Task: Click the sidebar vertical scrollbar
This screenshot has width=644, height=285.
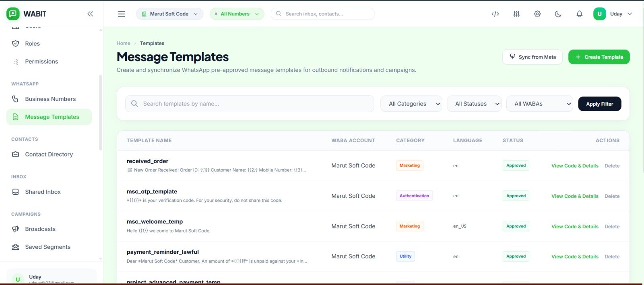Action: point(101,113)
